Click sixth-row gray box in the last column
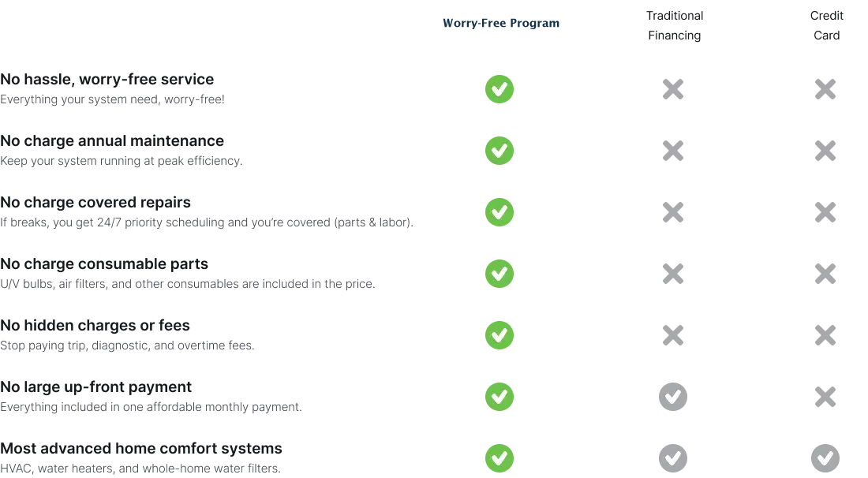 click(x=827, y=396)
